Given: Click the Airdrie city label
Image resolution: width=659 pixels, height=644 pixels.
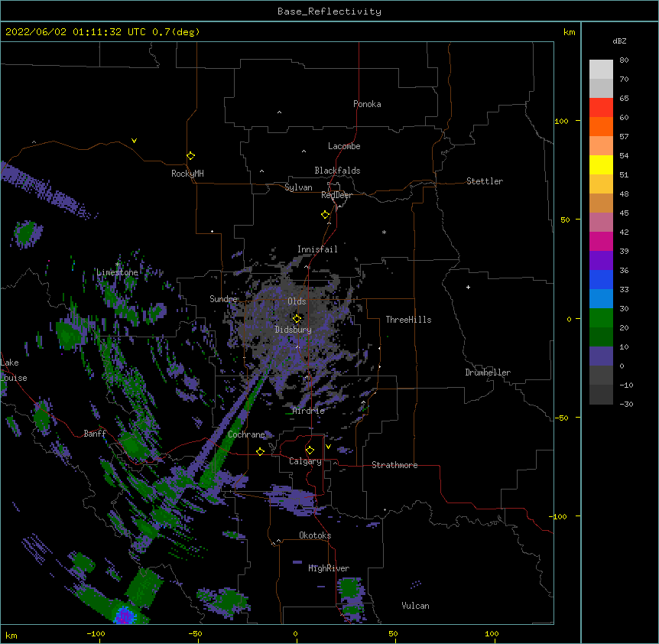Looking at the screenshot, I should [x=308, y=411].
